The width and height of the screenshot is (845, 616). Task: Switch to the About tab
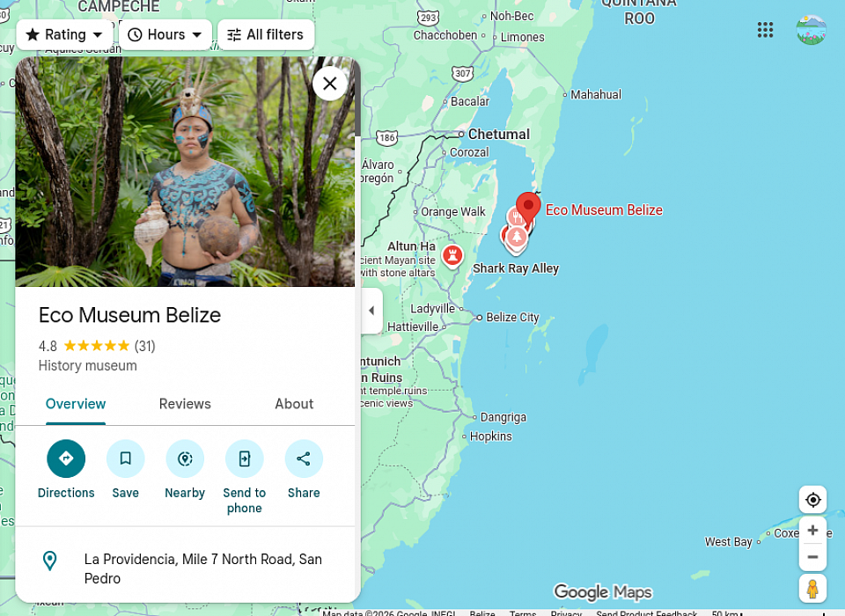click(294, 404)
